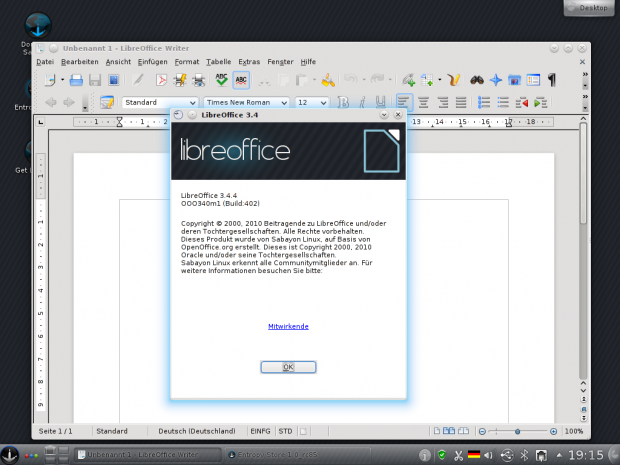
Task: Open the Datei menu
Action: (45, 62)
